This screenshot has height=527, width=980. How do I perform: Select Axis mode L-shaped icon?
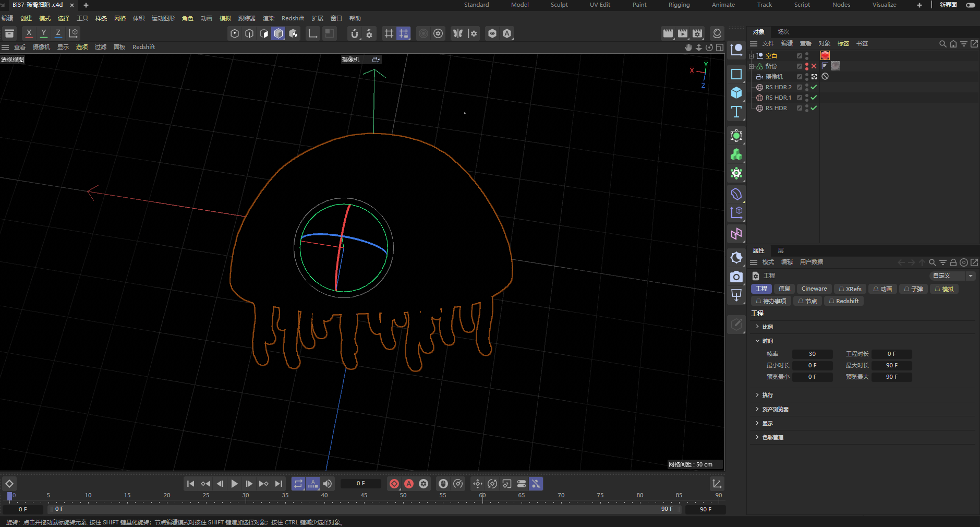313,34
